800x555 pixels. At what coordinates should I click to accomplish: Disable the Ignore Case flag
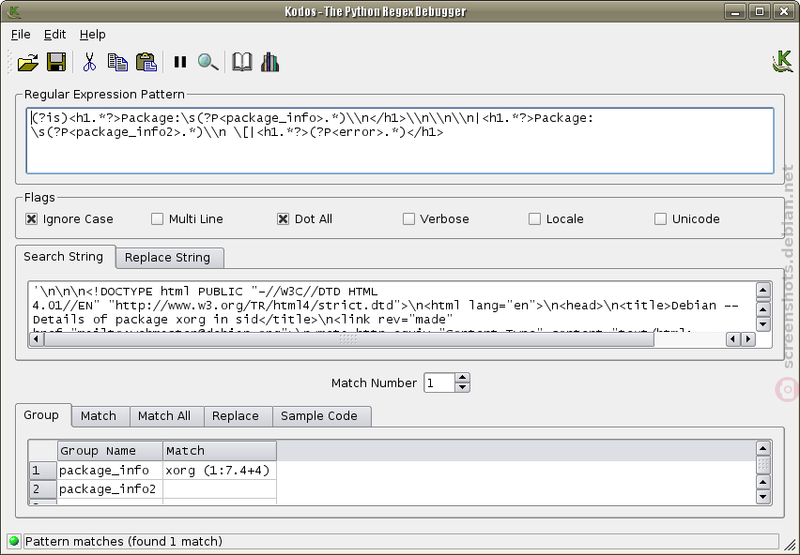coord(32,219)
